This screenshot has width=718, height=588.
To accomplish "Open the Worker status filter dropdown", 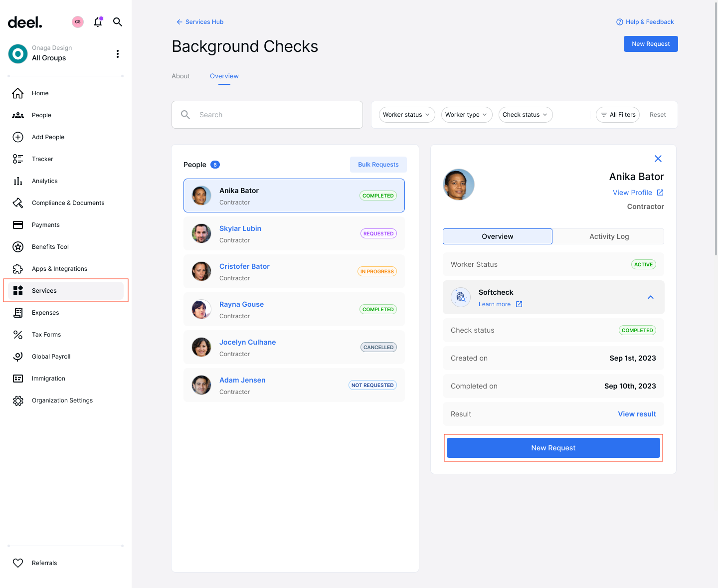I will (x=407, y=115).
